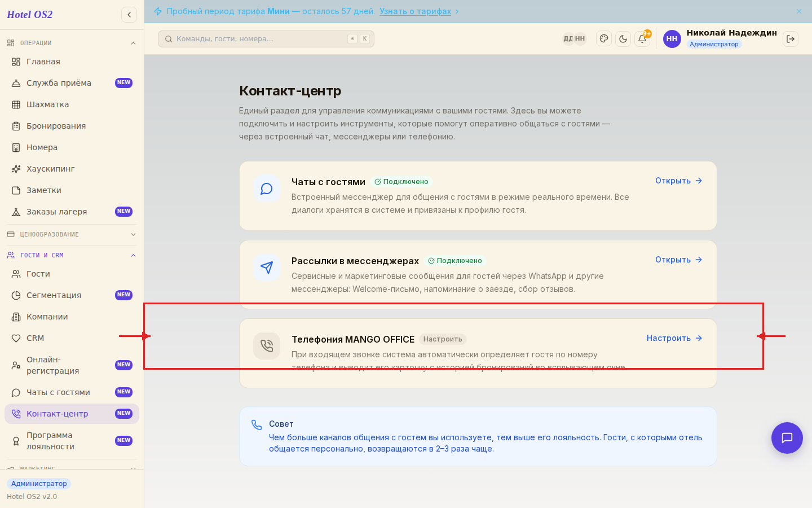
Task: Click the Гости people icon
Action: (16, 274)
